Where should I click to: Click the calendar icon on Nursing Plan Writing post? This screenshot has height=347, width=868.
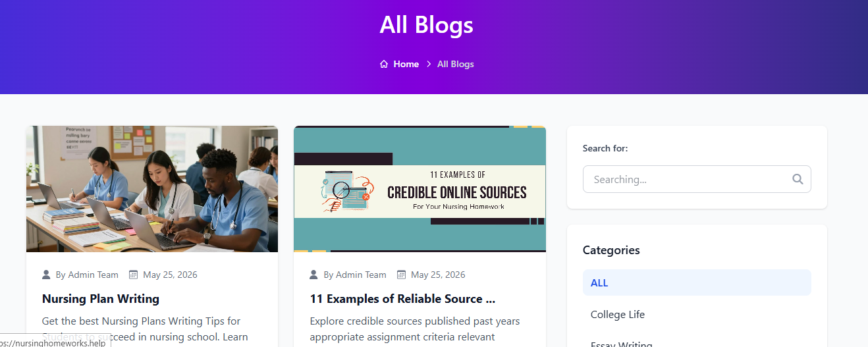pyautogui.click(x=133, y=275)
